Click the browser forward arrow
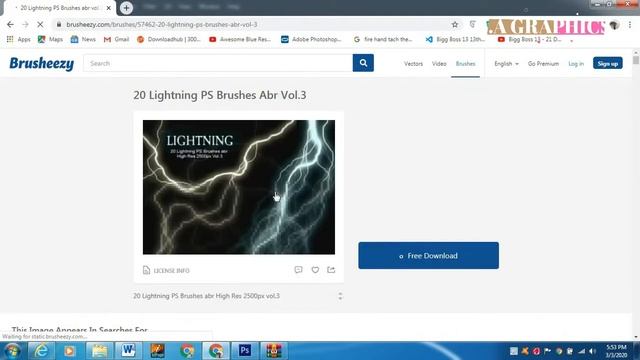 click(25, 24)
